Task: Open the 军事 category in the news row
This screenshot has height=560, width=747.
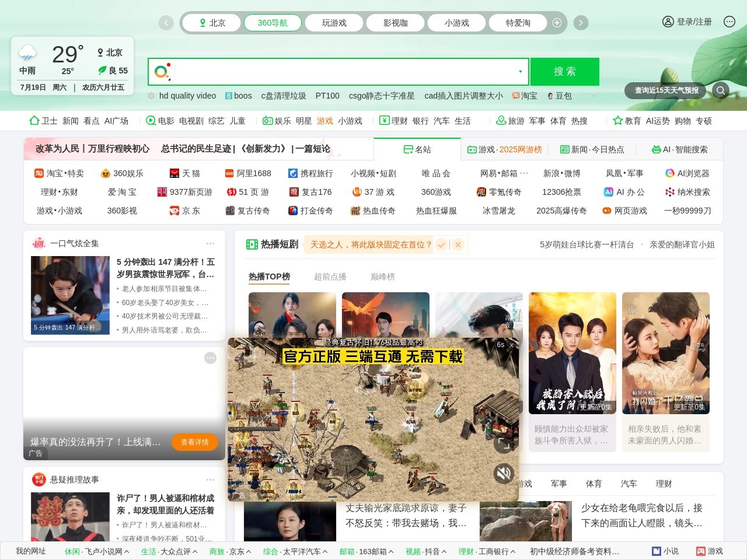Action: [x=558, y=484]
